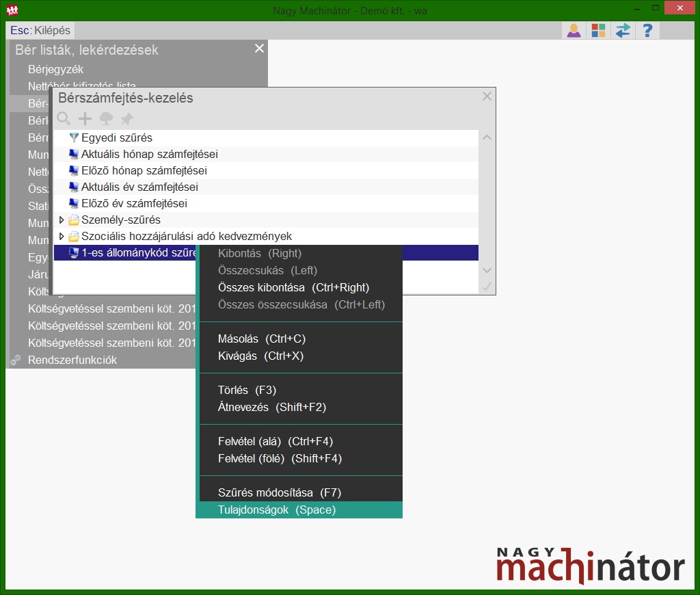Click the checkmark confirm icon in dialog
Screen dimensions: 700x595
tap(487, 287)
